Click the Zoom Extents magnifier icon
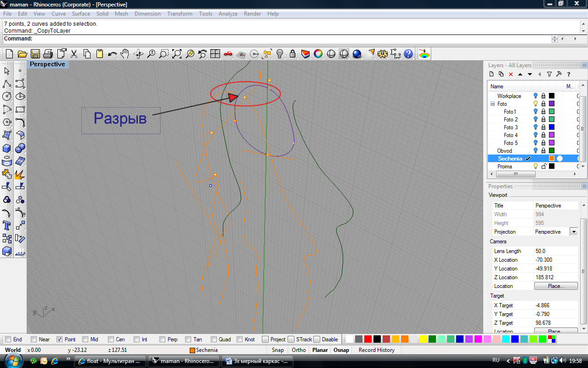Viewport: 588px width, 368px height. (x=177, y=54)
